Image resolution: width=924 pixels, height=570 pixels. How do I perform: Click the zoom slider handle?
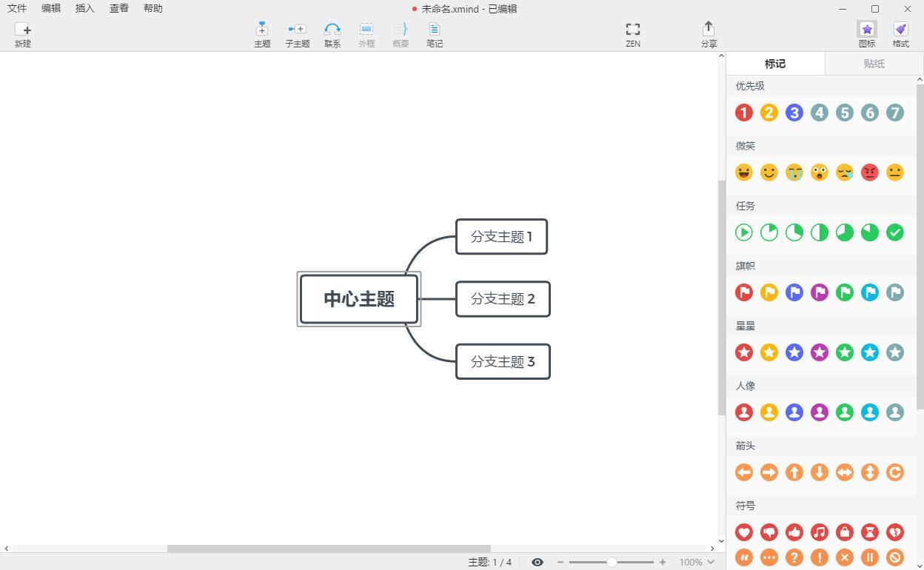pyautogui.click(x=612, y=562)
